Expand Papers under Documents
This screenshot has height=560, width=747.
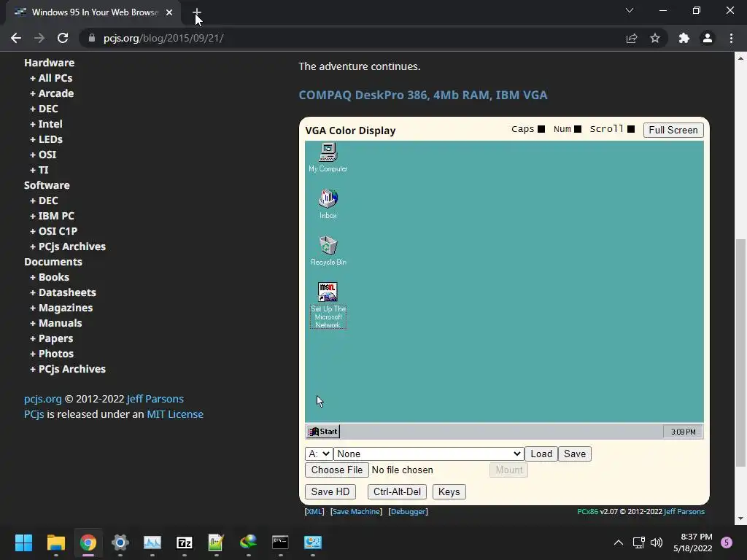52,338
